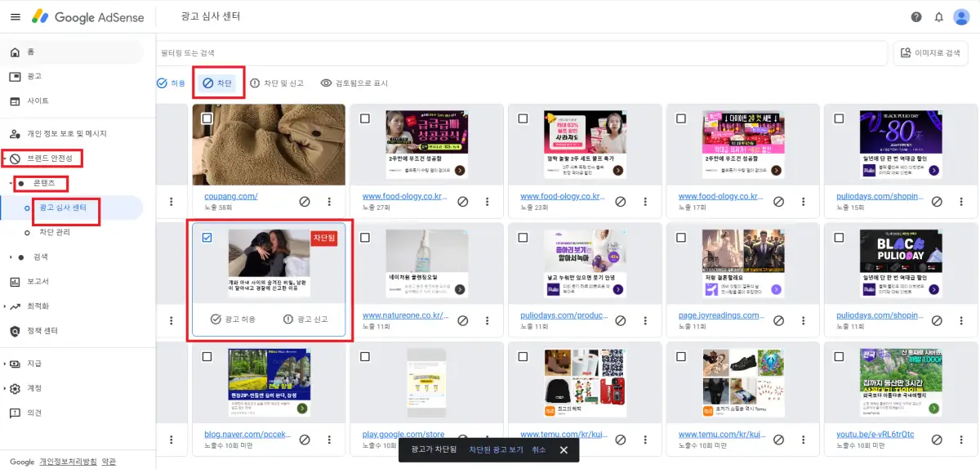Screen dimensions: 980x469
Task: Click the 이미지로 검색 button
Action: point(931,53)
